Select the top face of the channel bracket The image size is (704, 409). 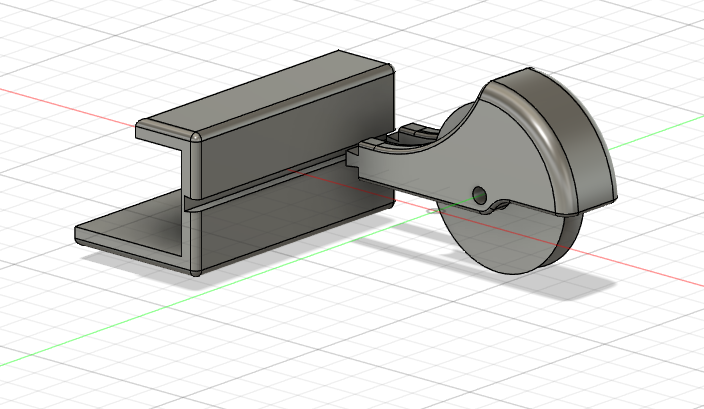click(265, 90)
